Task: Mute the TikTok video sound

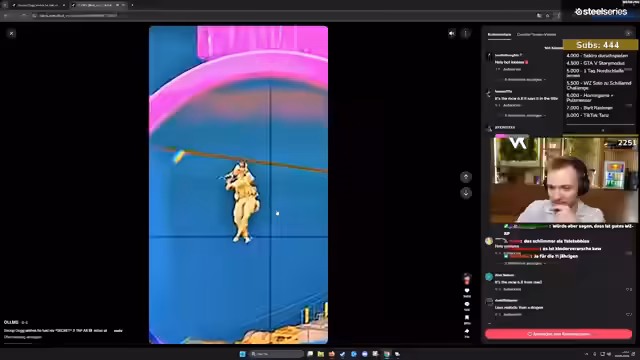Action: click(451, 34)
